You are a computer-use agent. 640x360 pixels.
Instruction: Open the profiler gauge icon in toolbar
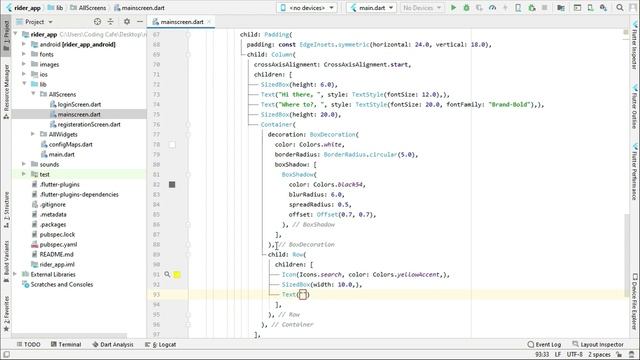click(492, 8)
